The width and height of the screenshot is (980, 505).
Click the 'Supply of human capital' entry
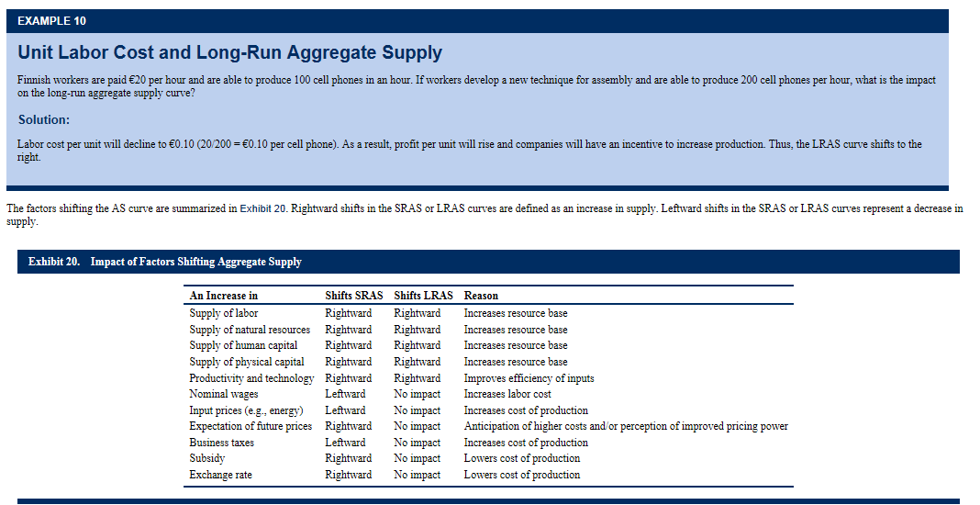click(x=243, y=345)
